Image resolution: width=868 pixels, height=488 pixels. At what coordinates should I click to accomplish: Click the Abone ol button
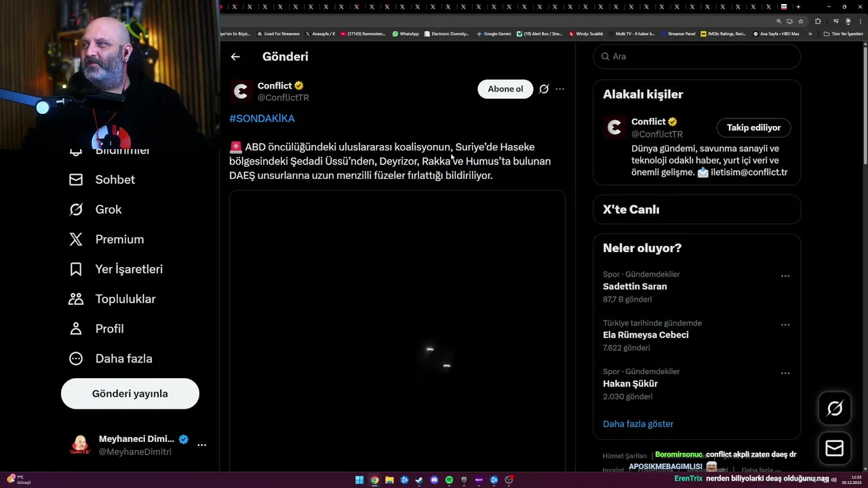pos(505,89)
